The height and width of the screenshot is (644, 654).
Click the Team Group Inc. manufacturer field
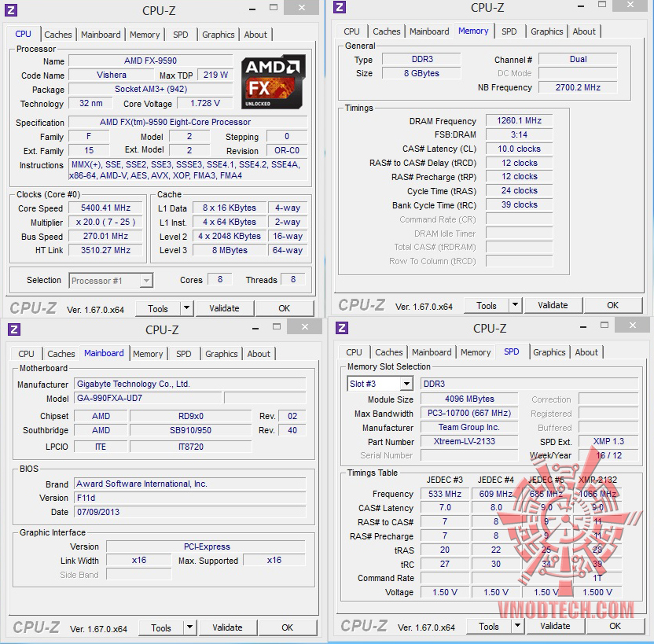(469, 427)
